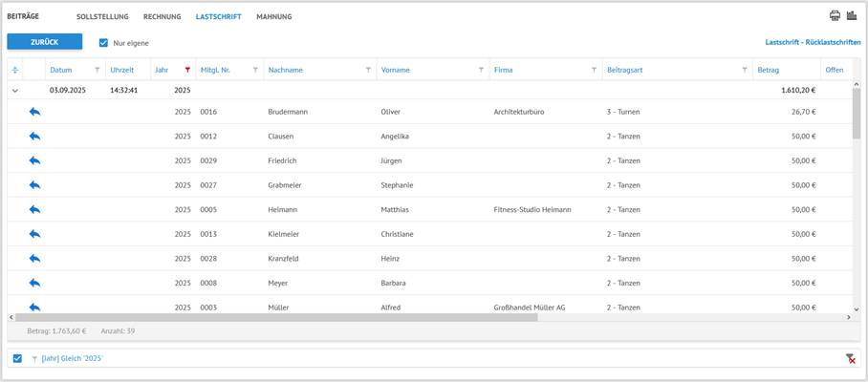
Task: Clear the filter with red-cross funnel icon
Action: click(851, 358)
